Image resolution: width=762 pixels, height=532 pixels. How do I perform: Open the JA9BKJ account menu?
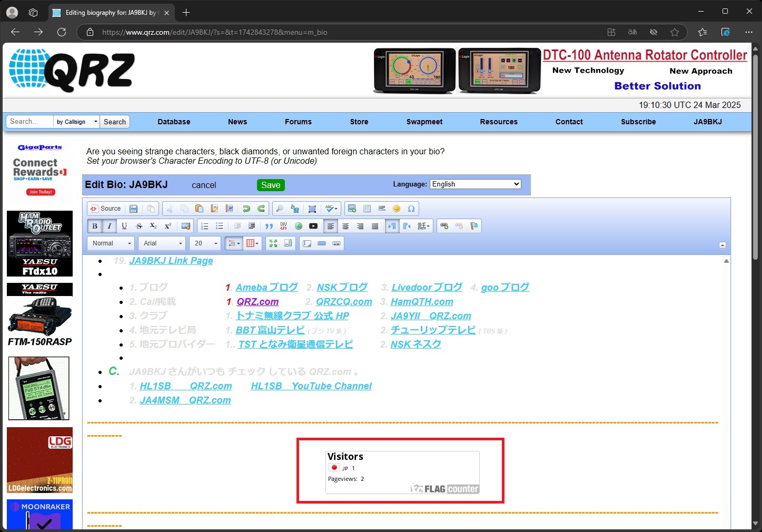(708, 122)
